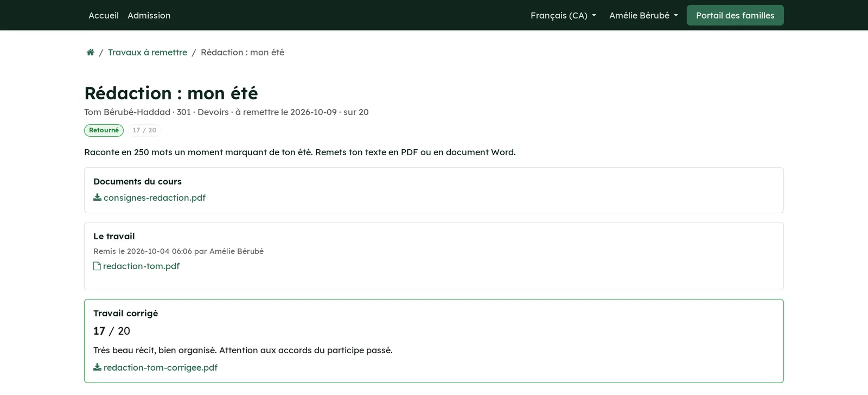Open submitted file redaction-tom.pdf

click(x=141, y=266)
